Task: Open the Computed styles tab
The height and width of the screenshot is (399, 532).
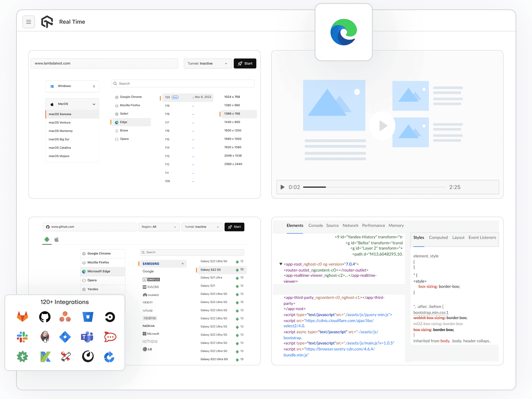Action: coord(438,237)
